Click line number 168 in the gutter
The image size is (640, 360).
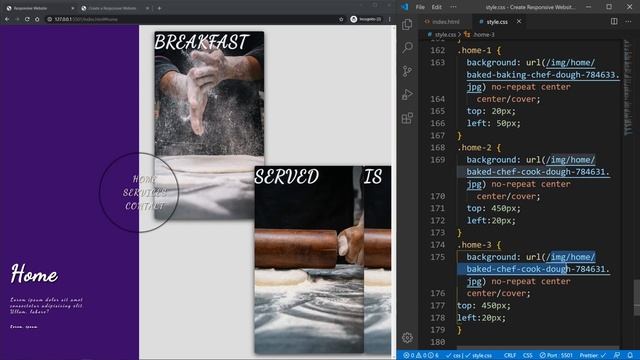click(438, 147)
